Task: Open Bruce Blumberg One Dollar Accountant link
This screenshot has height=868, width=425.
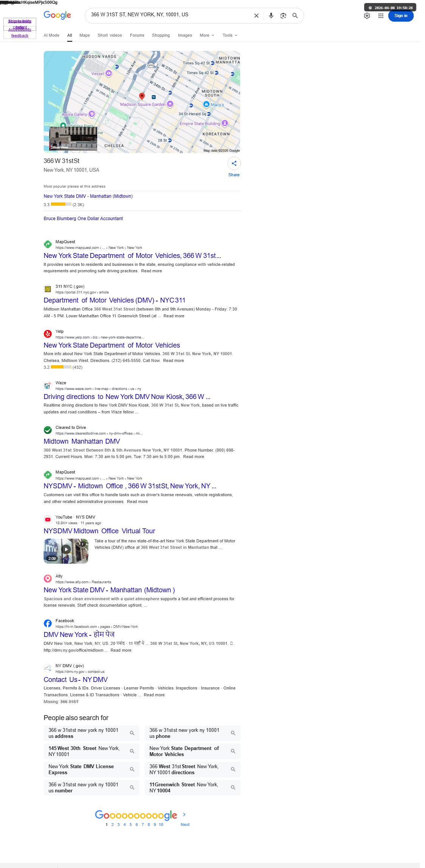Action: pyautogui.click(x=83, y=219)
